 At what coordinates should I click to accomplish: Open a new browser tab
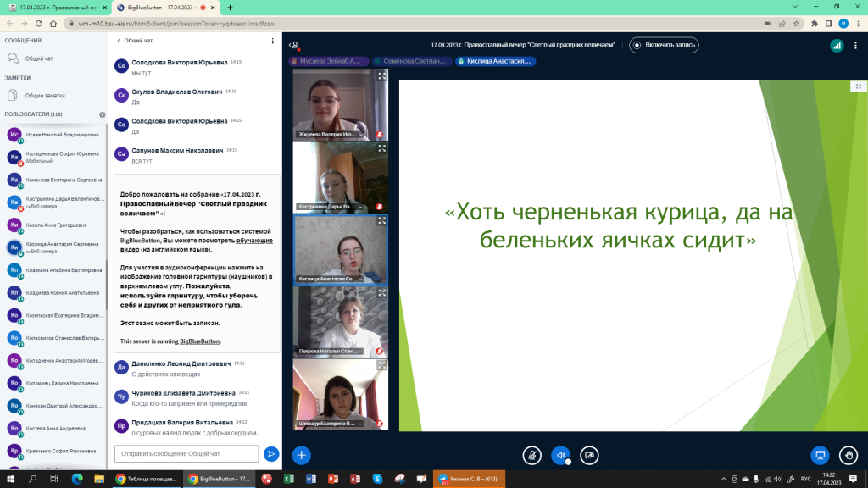click(x=230, y=8)
